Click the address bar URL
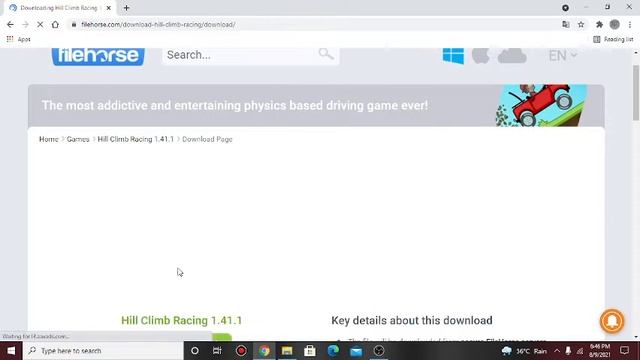This screenshot has width=640, height=360. [x=158, y=24]
